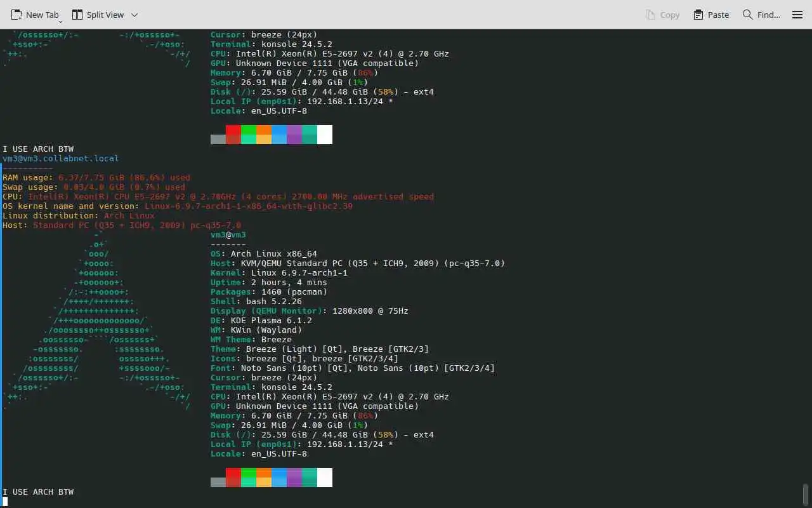The height and width of the screenshot is (508, 812).
Task: Click the 'WM Theme: Breeze' line
Action: 251,340
